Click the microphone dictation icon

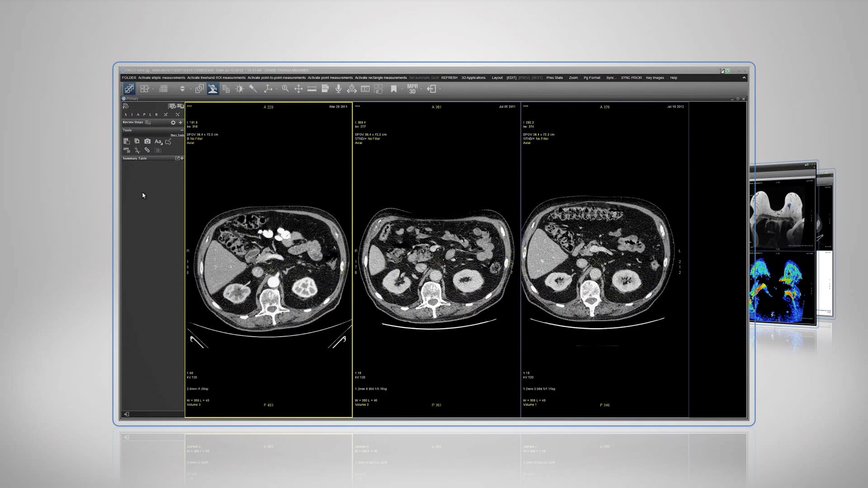tap(339, 89)
